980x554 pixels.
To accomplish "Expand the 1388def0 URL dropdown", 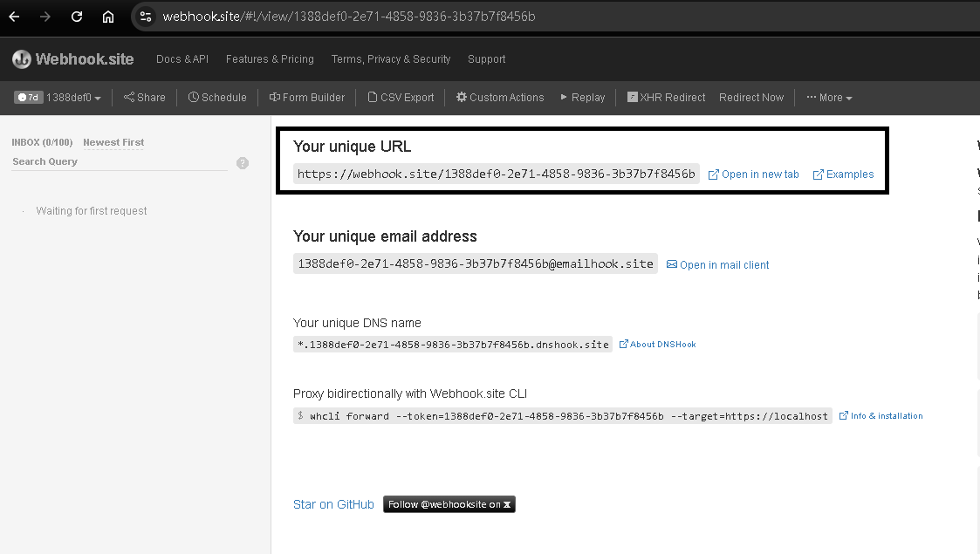I will pyautogui.click(x=73, y=98).
